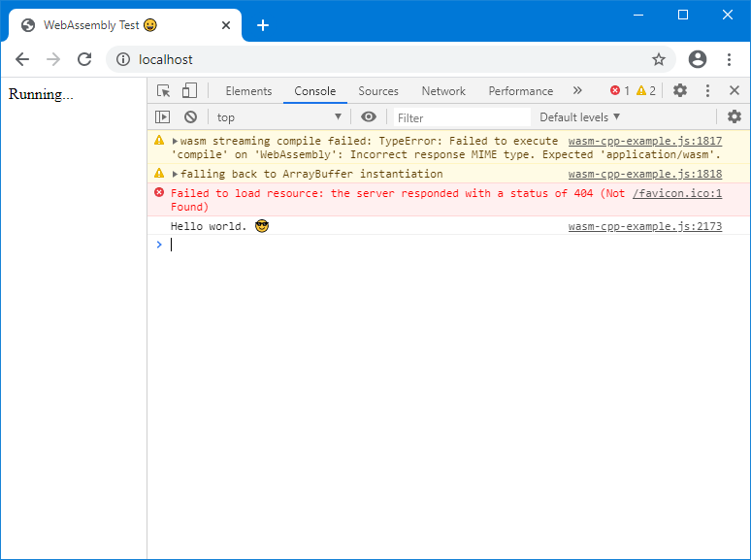
Task: Maximize the Chrome window
Action: [683, 15]
